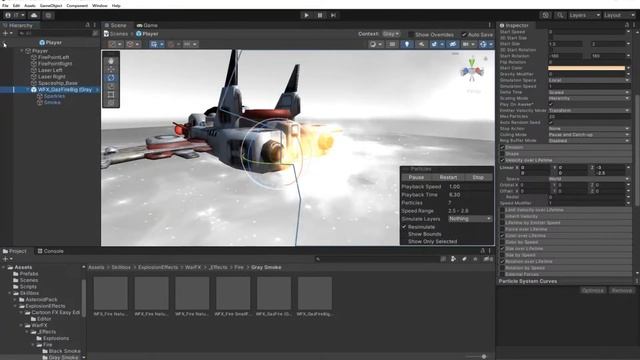Click the Particles Restart button
This screenshot has width=640, height=360.
[448, 178]
